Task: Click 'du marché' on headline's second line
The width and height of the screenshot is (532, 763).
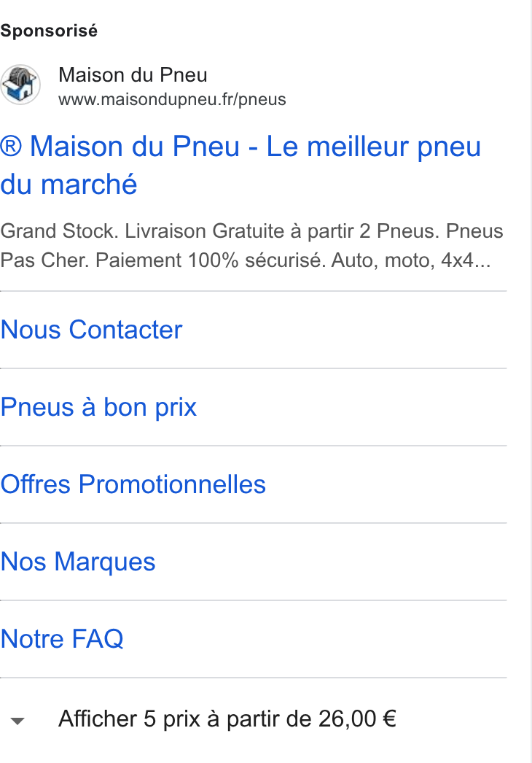Action: pyautogui.click(x=69, y=185)
